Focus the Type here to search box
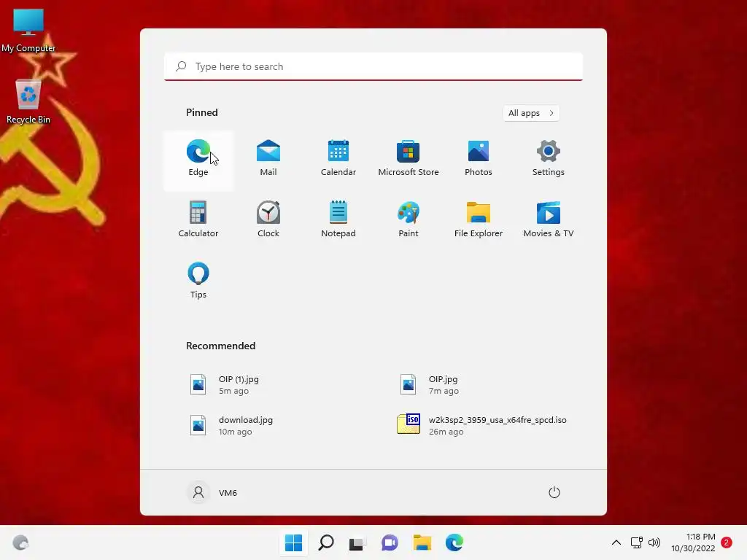 pos(373,66)
